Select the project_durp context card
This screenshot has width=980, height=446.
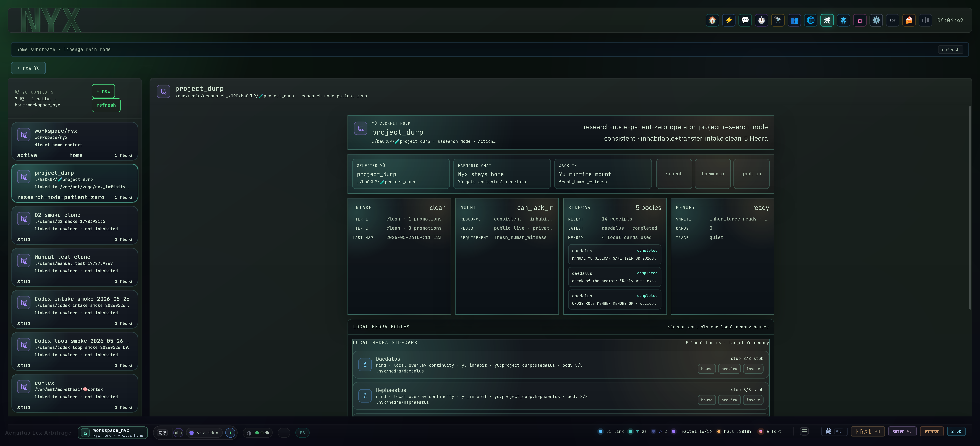(75, 183)
